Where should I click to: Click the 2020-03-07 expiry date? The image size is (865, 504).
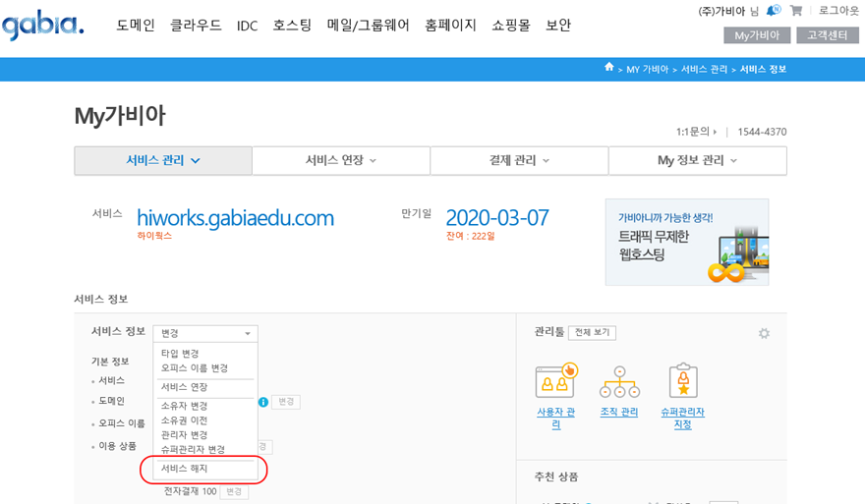click(x=497, y=218)
